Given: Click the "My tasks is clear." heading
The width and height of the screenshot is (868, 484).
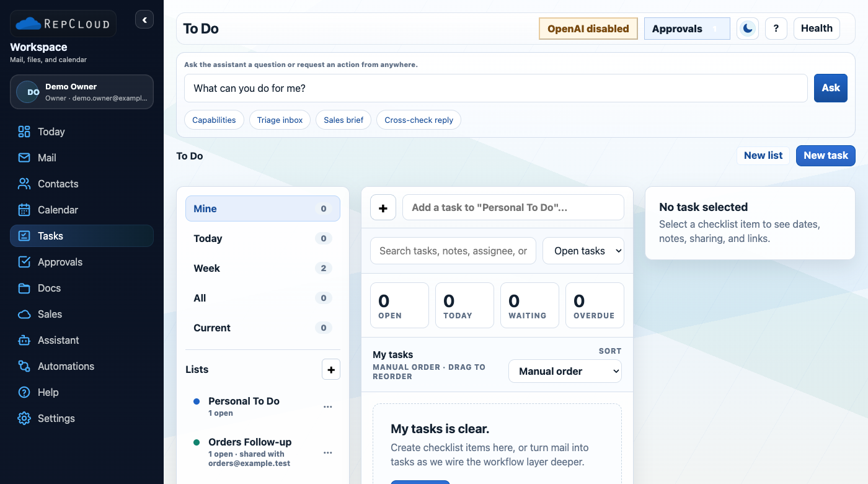Looking at the screenshot, I should (440, 429).
